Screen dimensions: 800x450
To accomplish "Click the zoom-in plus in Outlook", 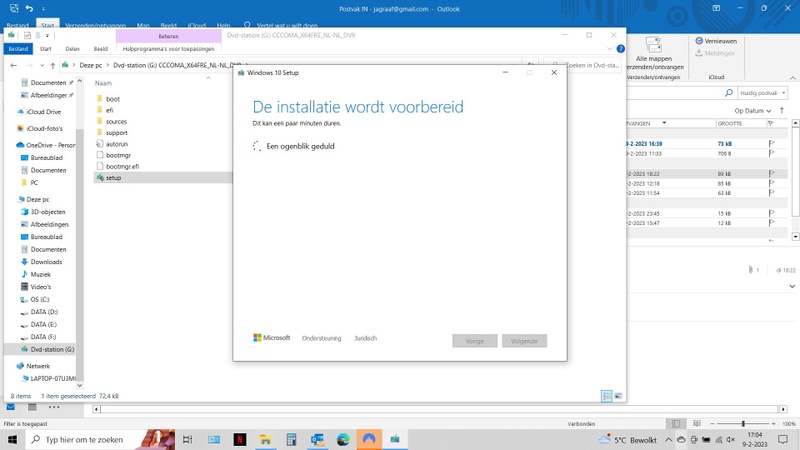I will 773,423.
